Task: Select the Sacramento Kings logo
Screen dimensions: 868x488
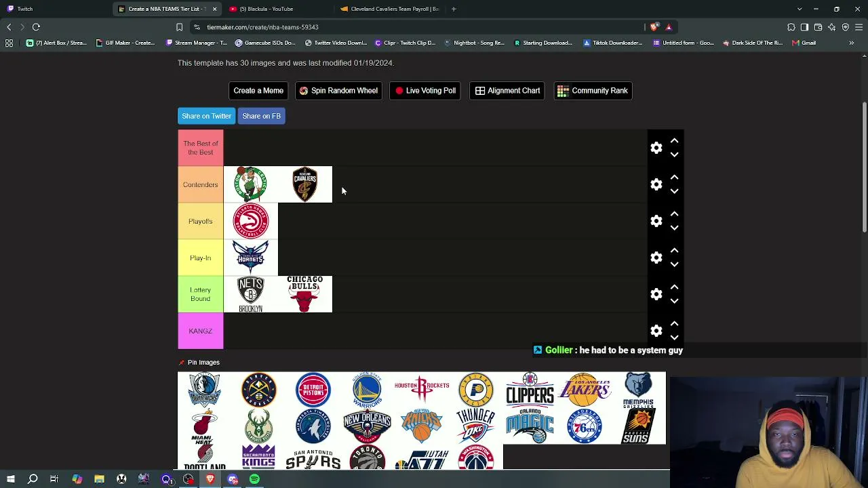Action: coord(258,457)
